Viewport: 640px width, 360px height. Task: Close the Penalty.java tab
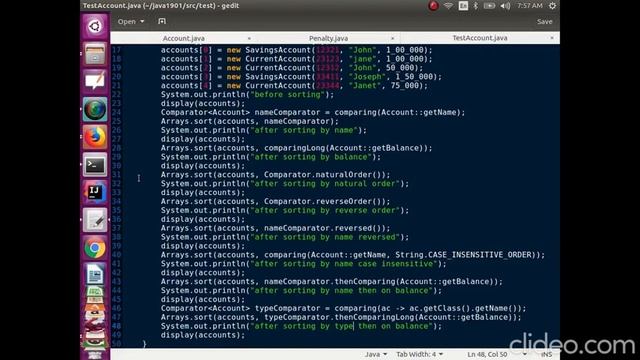[x=393, y=38]
